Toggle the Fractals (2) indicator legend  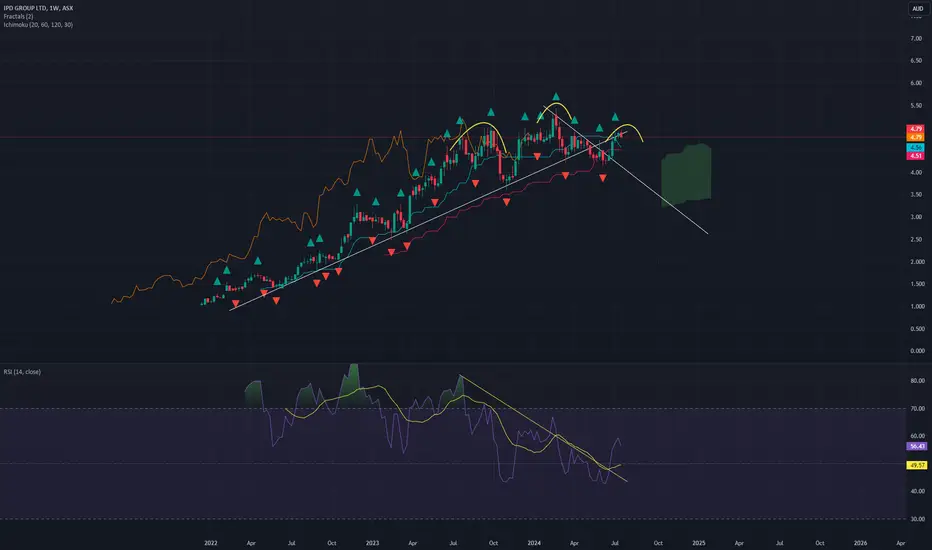18,17
